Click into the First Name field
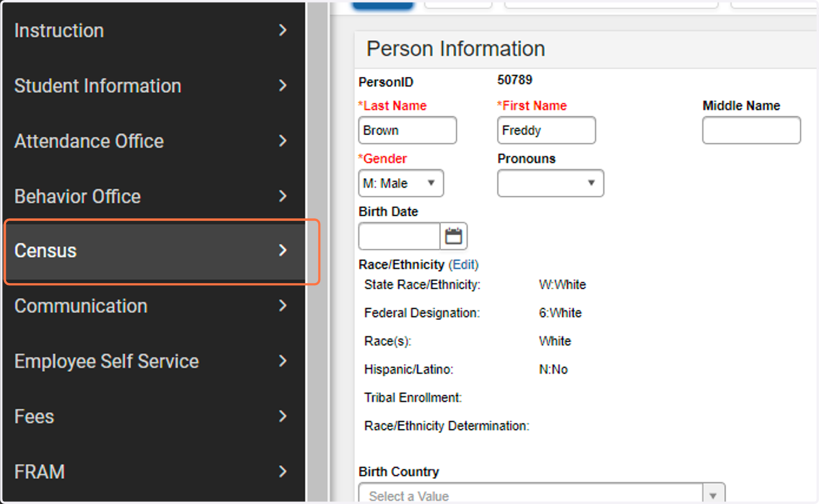 click(x=547, y=130)
